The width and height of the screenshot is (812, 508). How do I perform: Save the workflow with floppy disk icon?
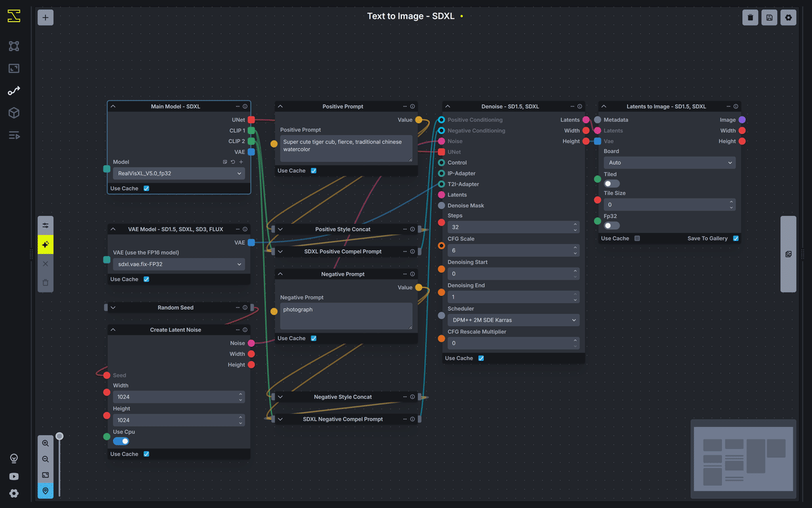[769, 18]
